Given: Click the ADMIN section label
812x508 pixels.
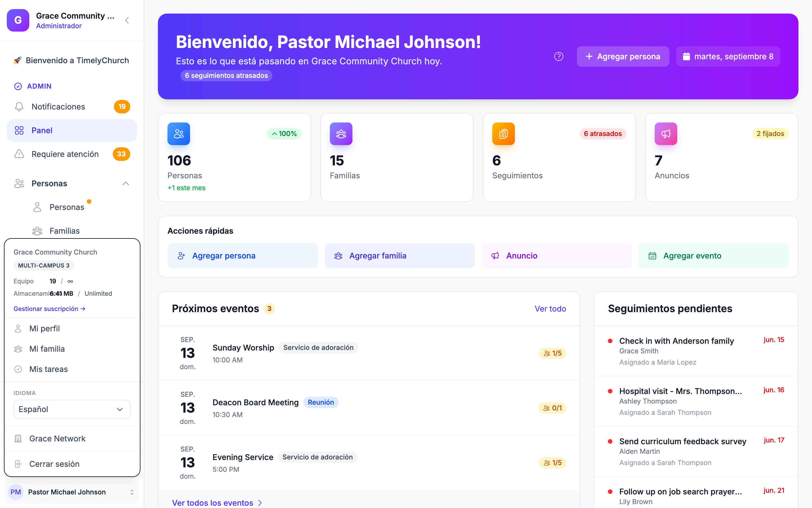Looking at the screenshot, I should (x=39, y=86).
